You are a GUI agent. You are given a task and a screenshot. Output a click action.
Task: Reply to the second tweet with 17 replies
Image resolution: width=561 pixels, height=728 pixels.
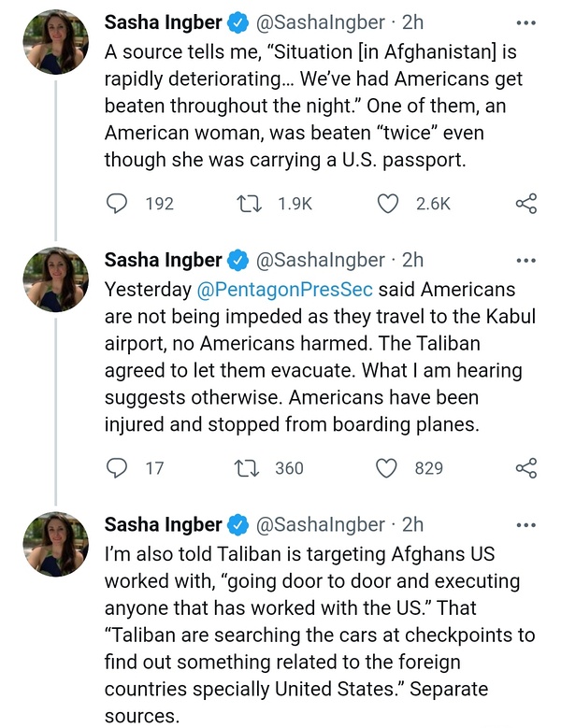coord(117,467)
